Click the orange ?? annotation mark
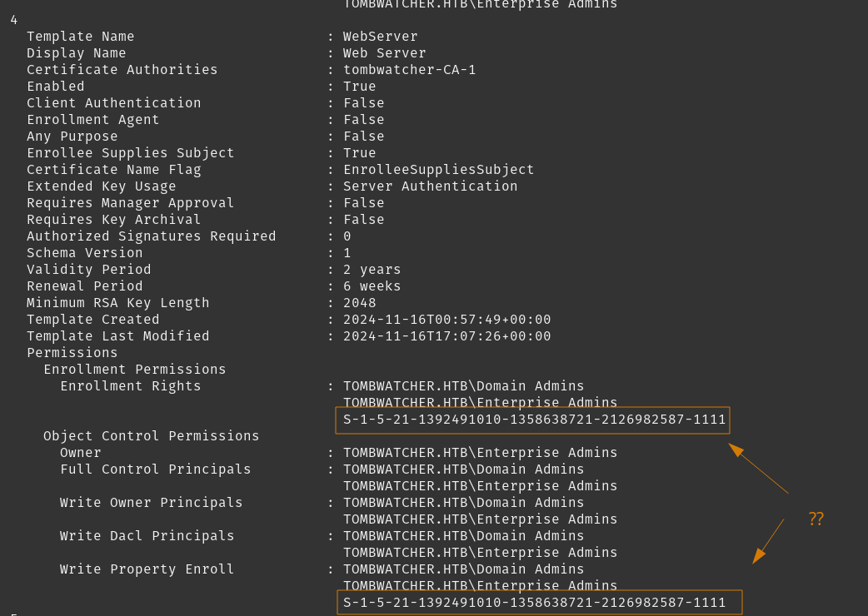 click(x=816, y=519)
